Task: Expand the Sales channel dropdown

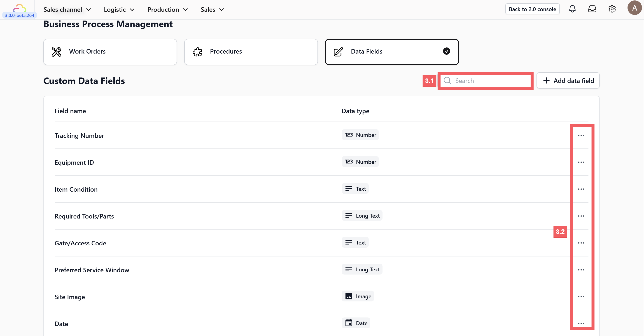Action: 67,9
